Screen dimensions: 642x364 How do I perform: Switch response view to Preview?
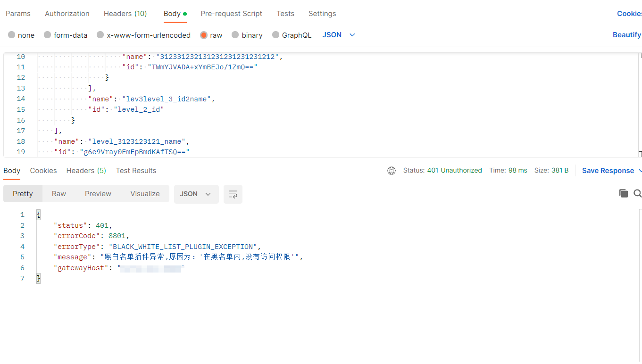[98, 194]
